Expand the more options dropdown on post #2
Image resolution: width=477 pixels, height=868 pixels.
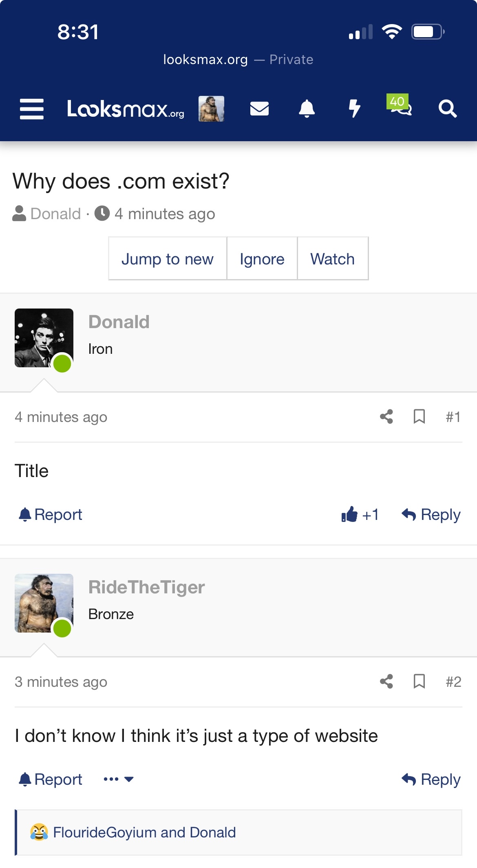[118, 779]
